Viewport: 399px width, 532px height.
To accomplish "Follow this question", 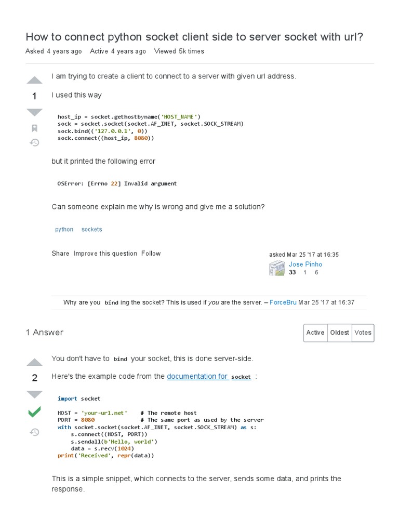I will 151,254.
